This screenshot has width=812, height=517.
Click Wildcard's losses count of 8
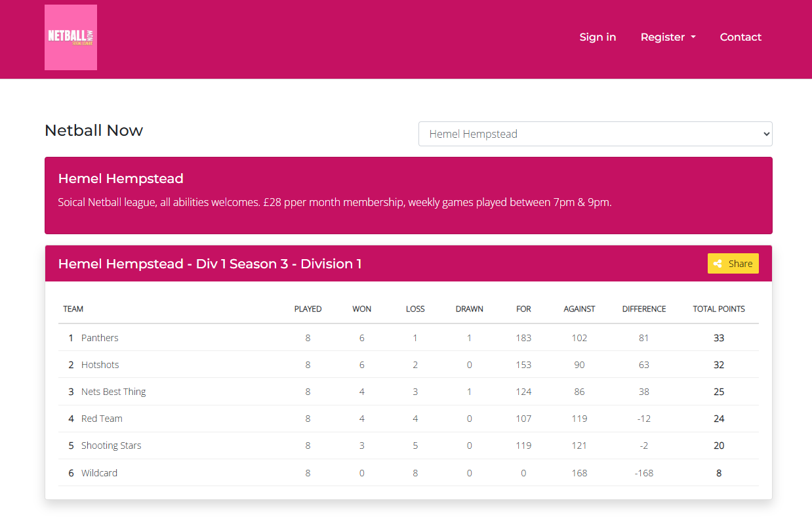tap(415, 472)
